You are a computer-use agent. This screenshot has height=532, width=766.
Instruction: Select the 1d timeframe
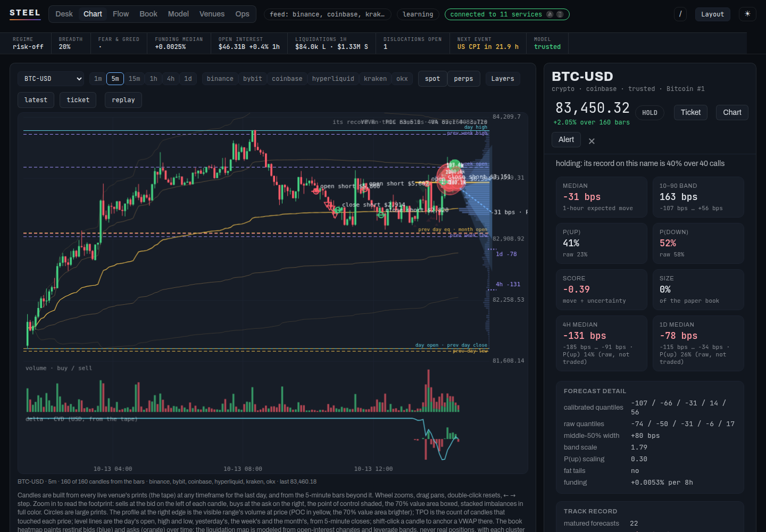(x=188, y=79)
